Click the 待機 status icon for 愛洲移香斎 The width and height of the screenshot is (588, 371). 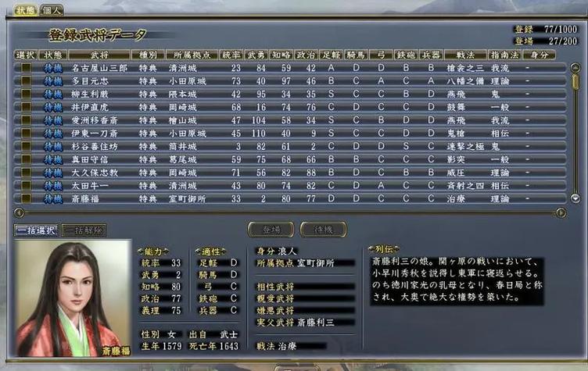pos(53,120)
